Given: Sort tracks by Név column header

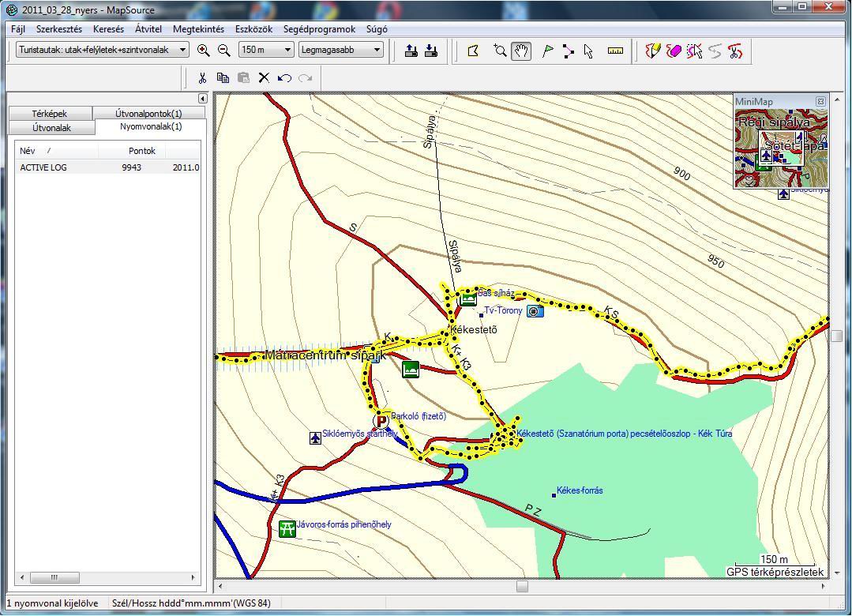Looking at the screenshot, I should tap(57, 151).
